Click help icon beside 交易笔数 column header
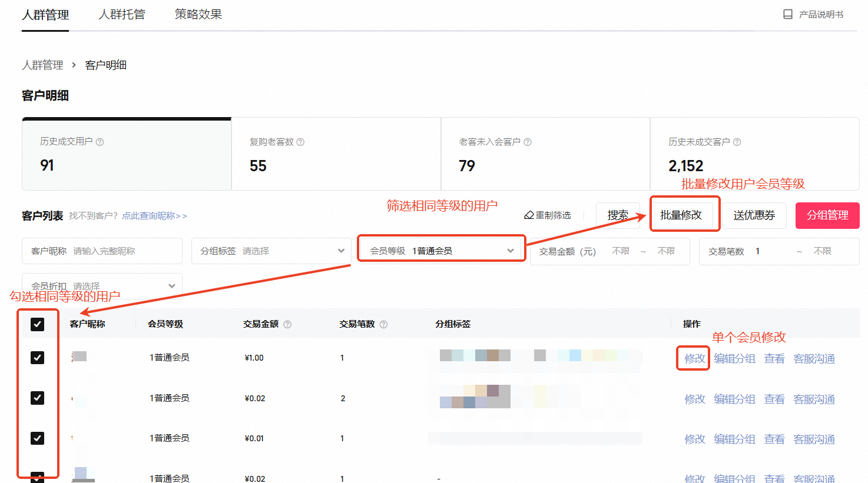The image size is (868, 483). pyautogui.click(x=383, y=324)
